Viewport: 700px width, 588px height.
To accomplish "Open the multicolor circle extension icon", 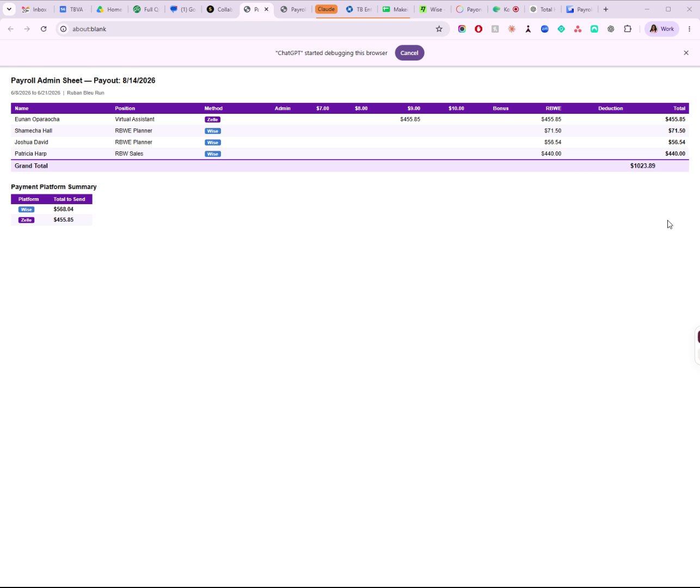I will [x=462, y=29].
